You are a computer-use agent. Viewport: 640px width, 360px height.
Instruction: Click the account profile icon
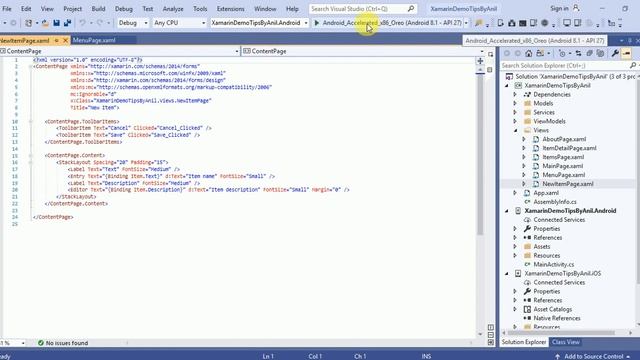(x=576, y=8)
